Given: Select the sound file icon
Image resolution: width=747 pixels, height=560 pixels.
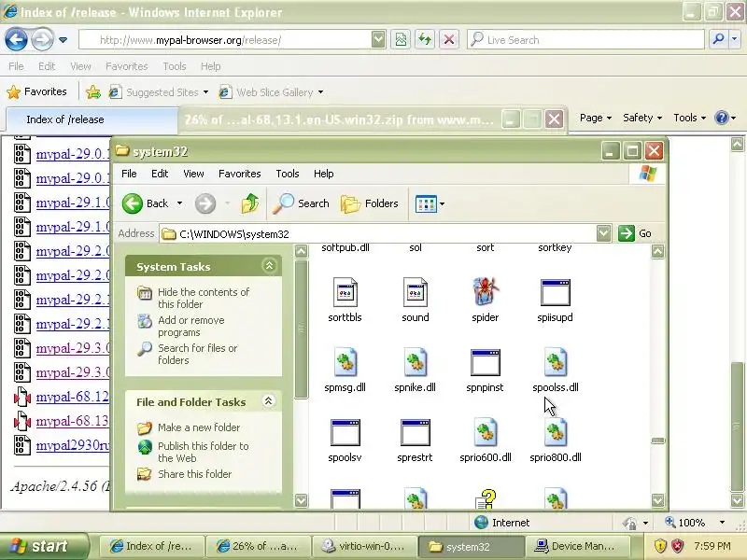Looking at the screenshot, I should tap(415, 291).
